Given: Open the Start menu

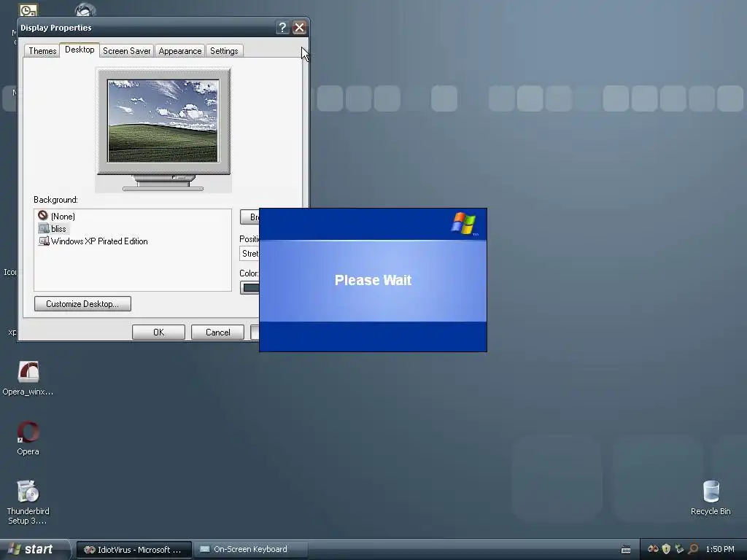Looking at the screenshot, I should click(35, 549).
